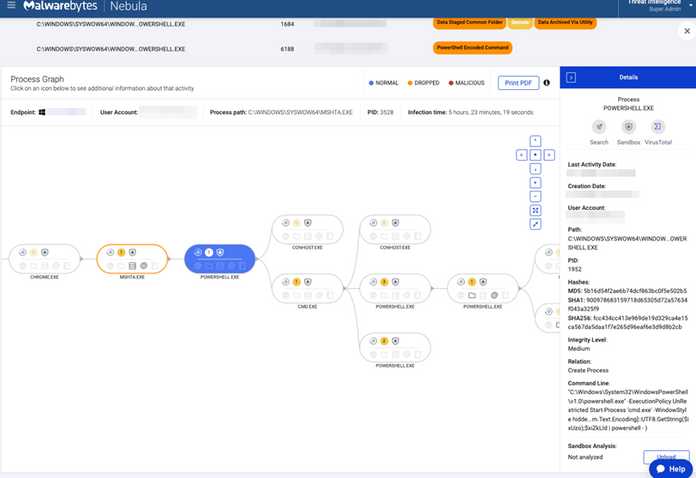
Task: Collapse the Details panel with arrow icon
Action: pos(571,78)
